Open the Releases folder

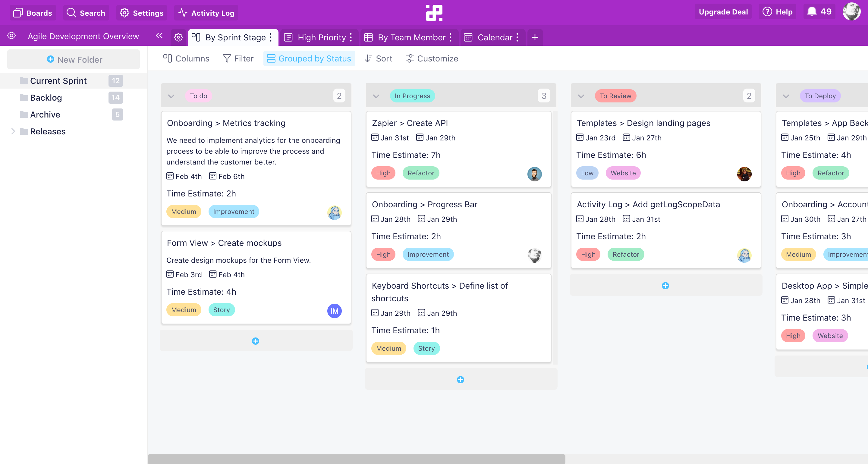coord(48,131)
